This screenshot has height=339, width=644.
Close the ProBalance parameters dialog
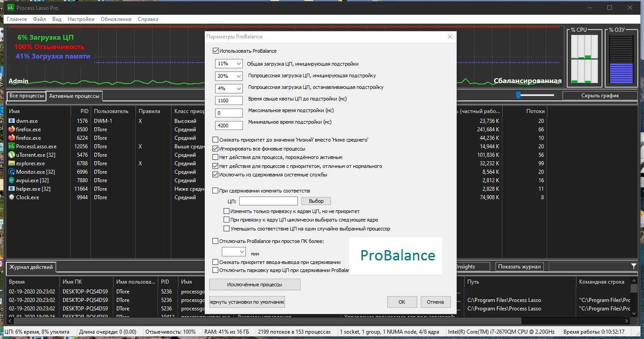(450, 37)
